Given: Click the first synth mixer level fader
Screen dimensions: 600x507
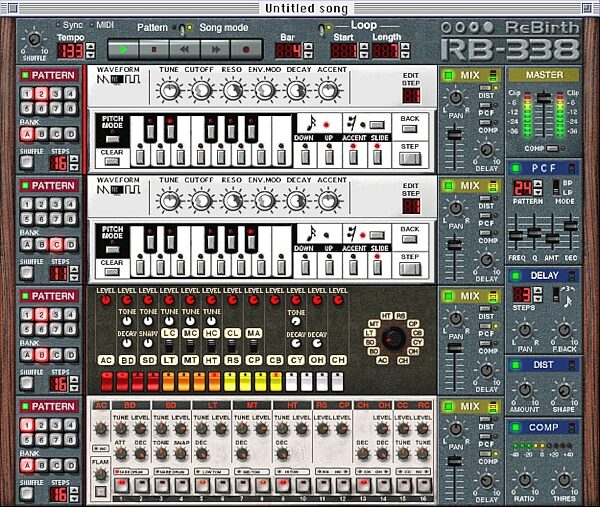Looking at the screenshot, I should click(x=454, y=135).
